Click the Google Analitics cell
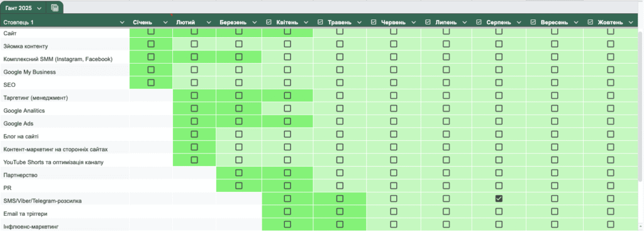 [x=65, y=108]
